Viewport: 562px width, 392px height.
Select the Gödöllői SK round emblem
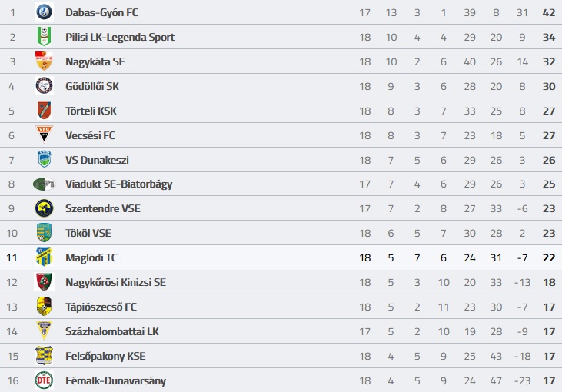point(44,86)
